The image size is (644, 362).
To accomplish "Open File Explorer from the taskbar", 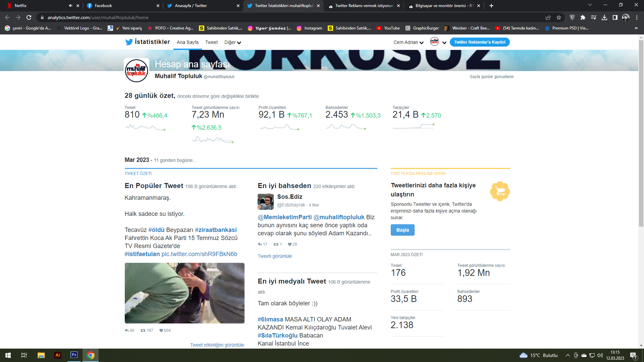I will [x=41, y=355].
